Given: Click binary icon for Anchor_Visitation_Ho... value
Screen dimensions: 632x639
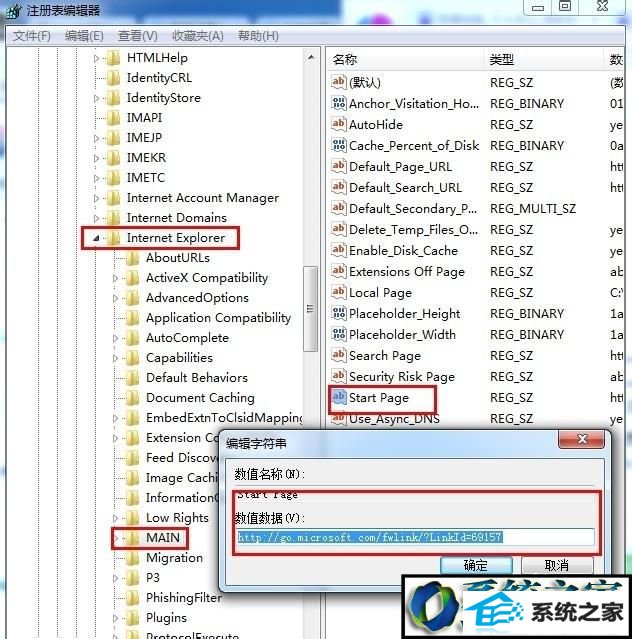Looking at the screenshot, I should [x=339, y=103].
